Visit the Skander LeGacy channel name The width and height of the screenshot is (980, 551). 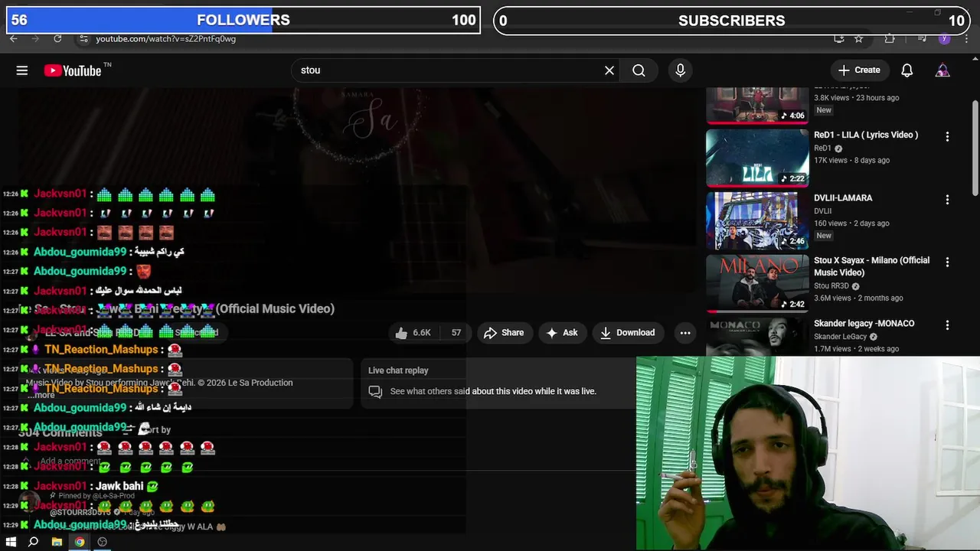click(841, 337)
